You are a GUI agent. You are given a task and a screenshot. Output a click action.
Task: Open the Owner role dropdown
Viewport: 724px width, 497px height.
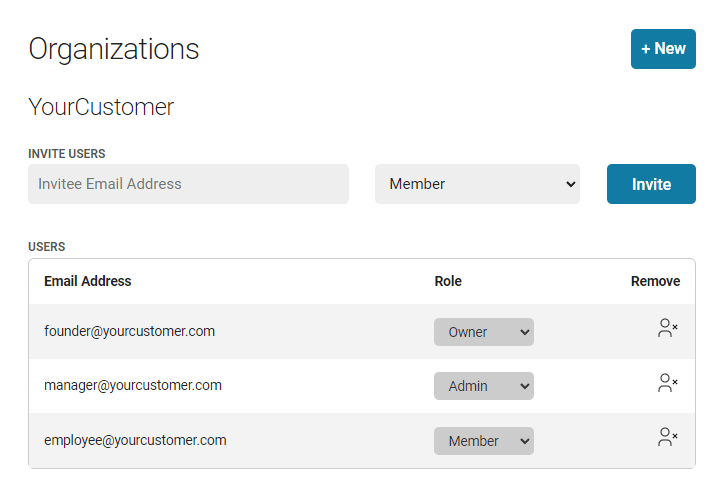(x=483, y=332)
